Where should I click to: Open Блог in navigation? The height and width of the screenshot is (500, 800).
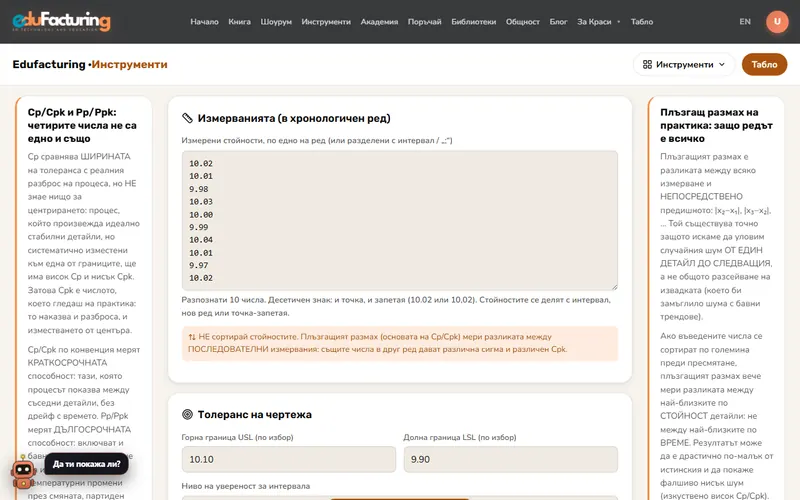(x=558, y=21)
